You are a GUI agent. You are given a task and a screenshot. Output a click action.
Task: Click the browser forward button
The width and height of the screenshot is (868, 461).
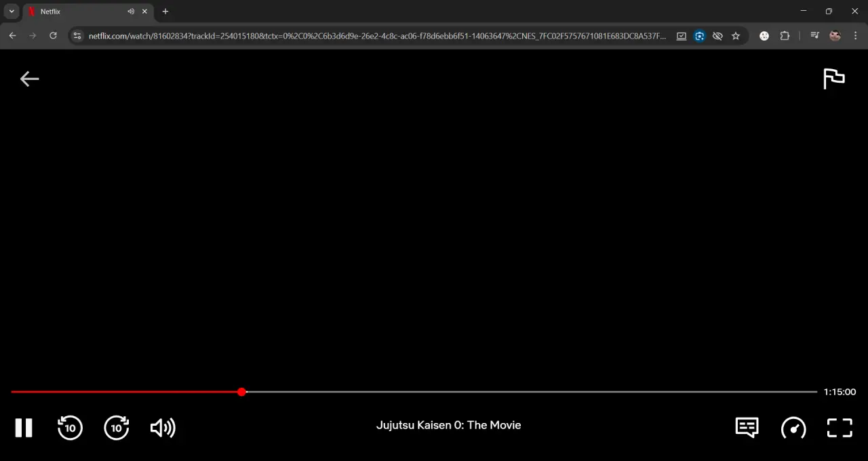click(x=33, y=36)
